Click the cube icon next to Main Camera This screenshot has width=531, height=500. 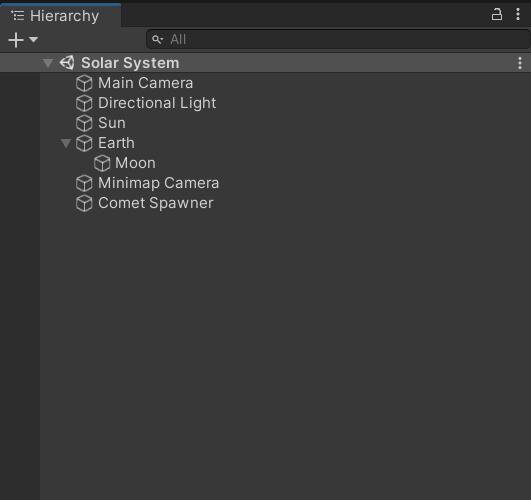(84, 83)
